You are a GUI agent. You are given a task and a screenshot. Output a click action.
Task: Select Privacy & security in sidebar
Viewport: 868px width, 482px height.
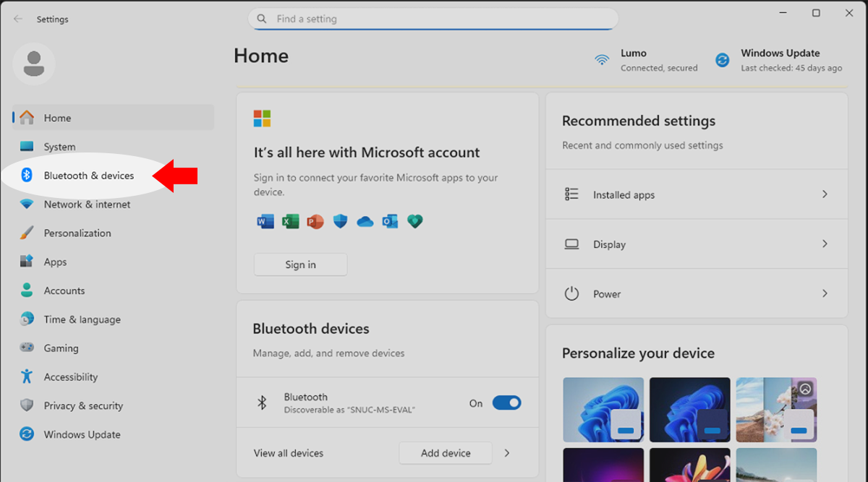click(x=83, y=406)
